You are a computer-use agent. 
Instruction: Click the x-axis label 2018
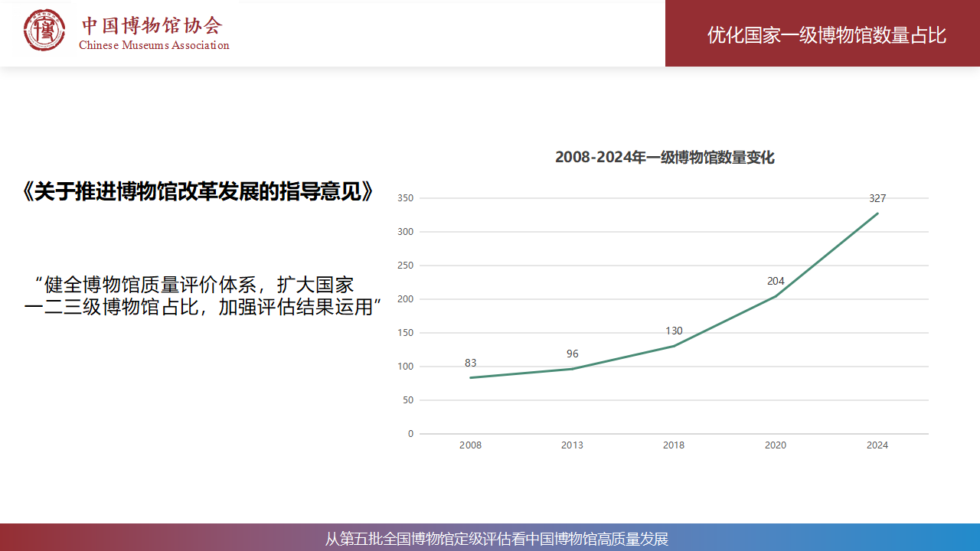pos(674,445)
